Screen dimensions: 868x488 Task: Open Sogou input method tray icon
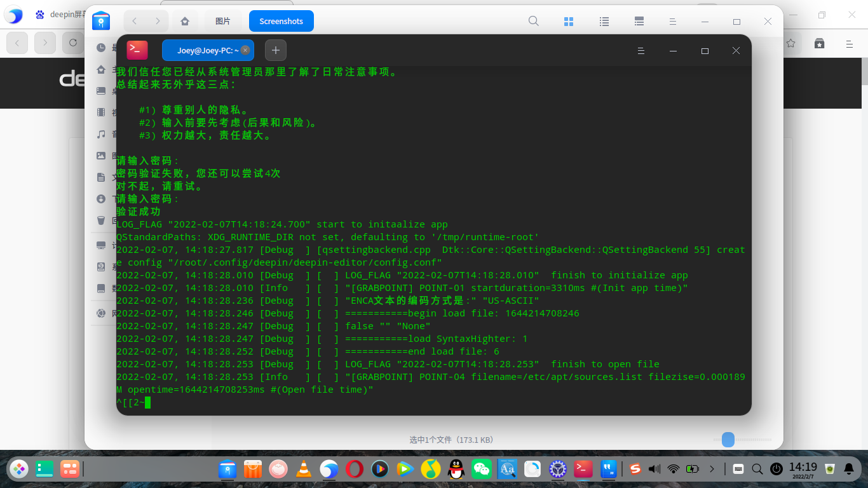point(635,469)
